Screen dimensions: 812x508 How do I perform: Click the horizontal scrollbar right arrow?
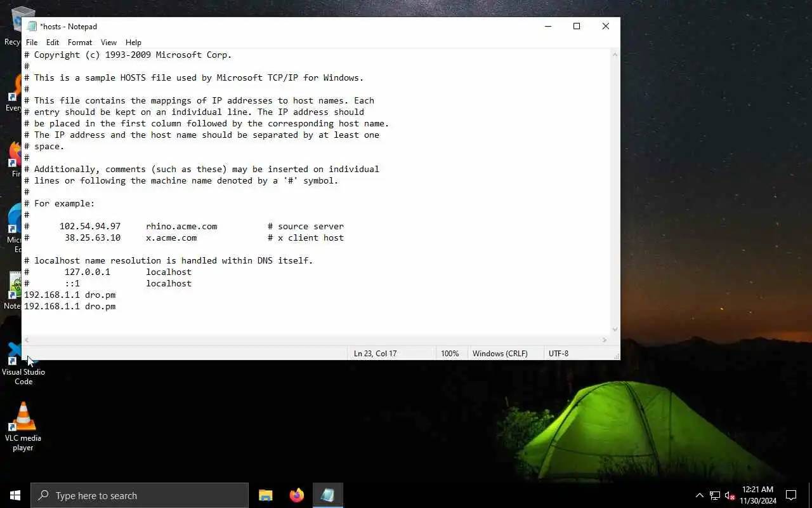(604, 340)
